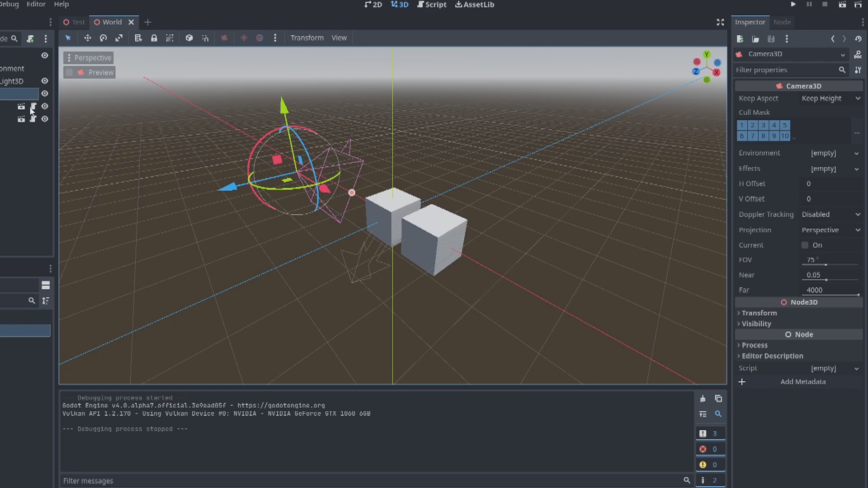Save the current Camera3D resource
The image size is (868, 488).
[x=771, y=39]
